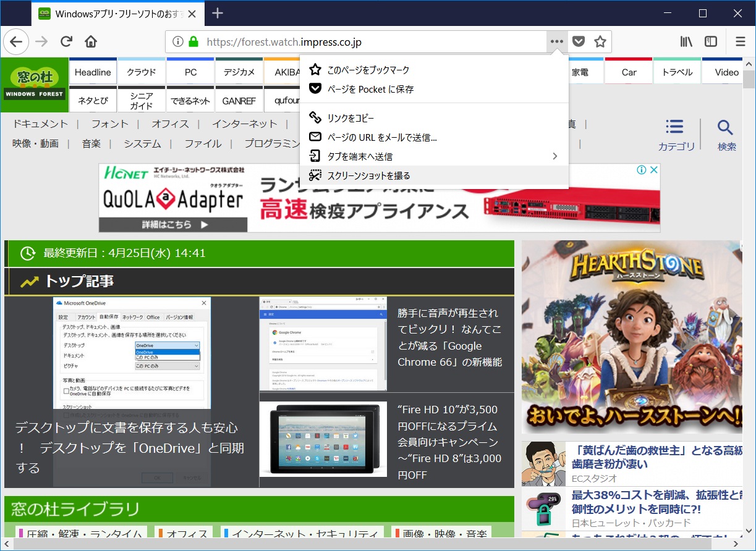Reload the page with the refresh icon

pyautogui.click(x=66, y=41)
